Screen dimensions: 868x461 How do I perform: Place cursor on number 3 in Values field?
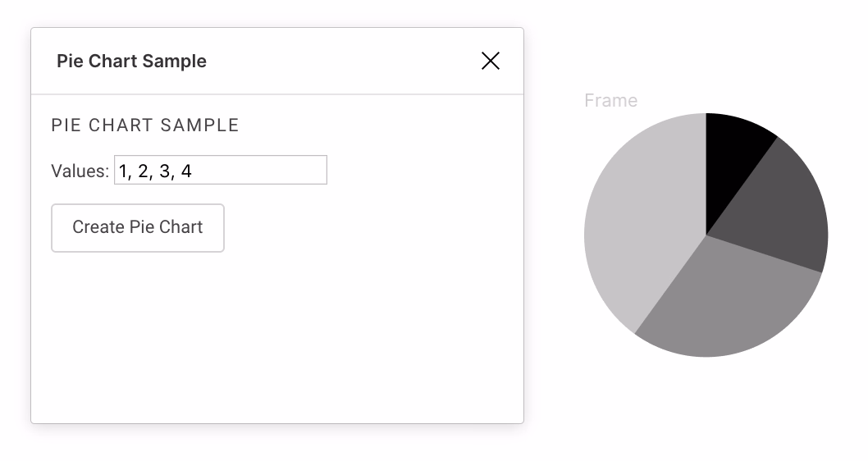(165, 171)
